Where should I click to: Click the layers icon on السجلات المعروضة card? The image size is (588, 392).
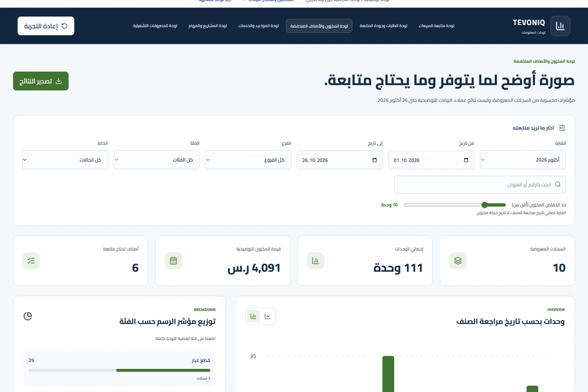(458, 261)
